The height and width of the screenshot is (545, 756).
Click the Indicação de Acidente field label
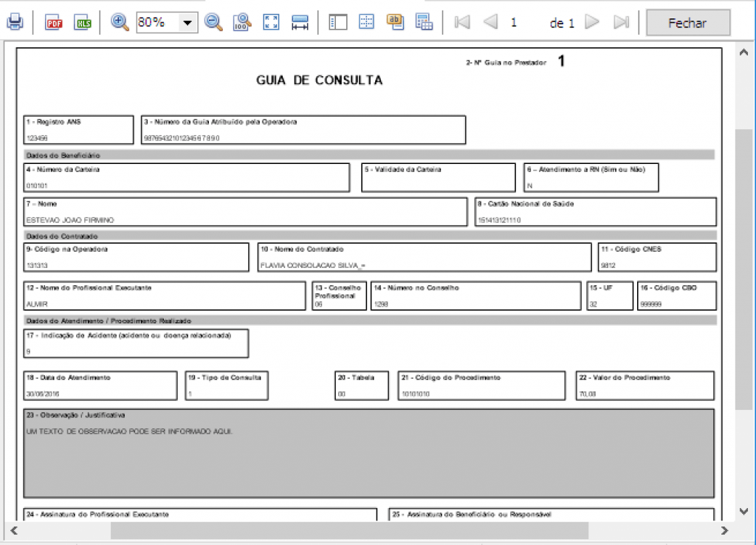(x=128, y=335)
